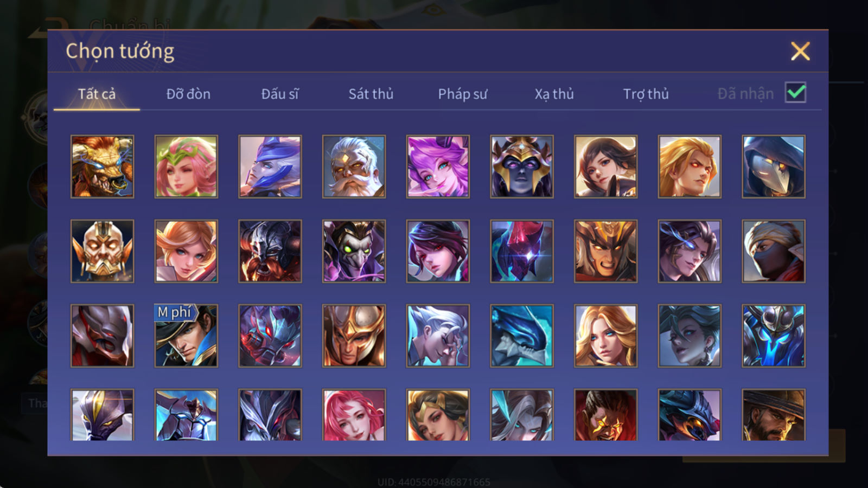Viewport: 868px width, 488px height.
Task: Choose the masked ninja with white turban
Action: click(774, 251)
